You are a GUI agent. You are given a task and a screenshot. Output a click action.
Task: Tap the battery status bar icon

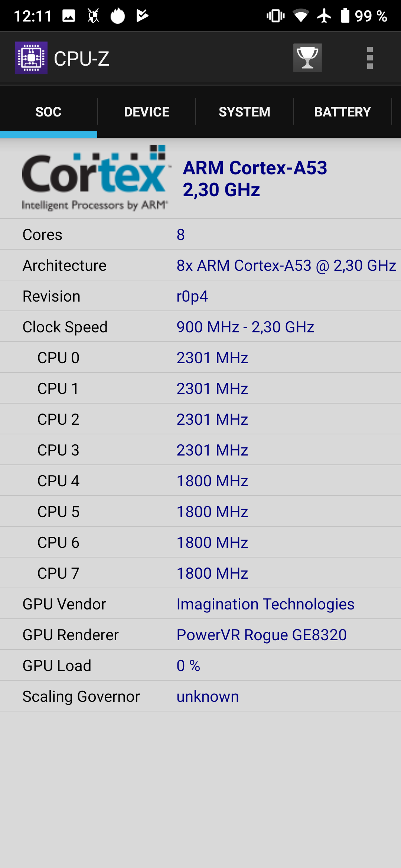pyautogui.click(x=345, y=16)
